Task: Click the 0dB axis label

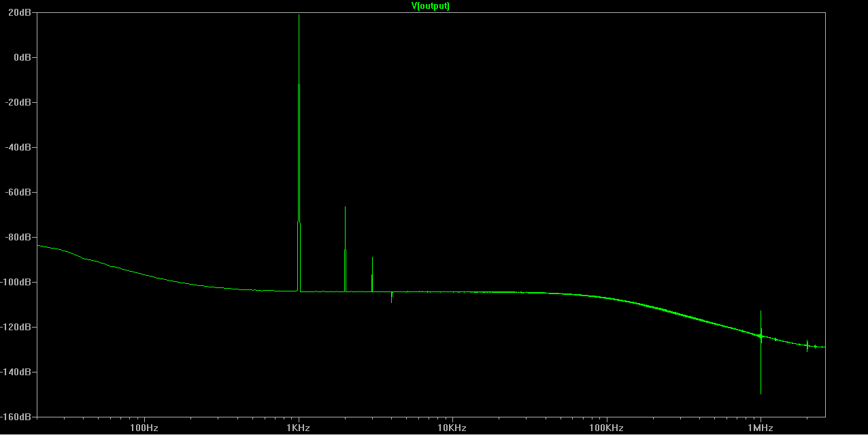Action: pyautogui.click(x=24, y=57)
